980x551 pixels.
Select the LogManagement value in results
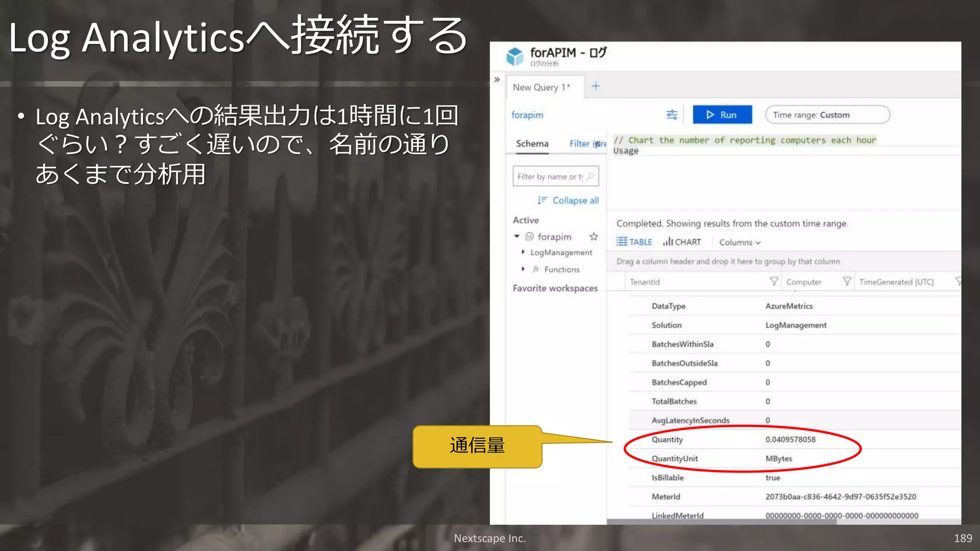[x=796, y=325]
